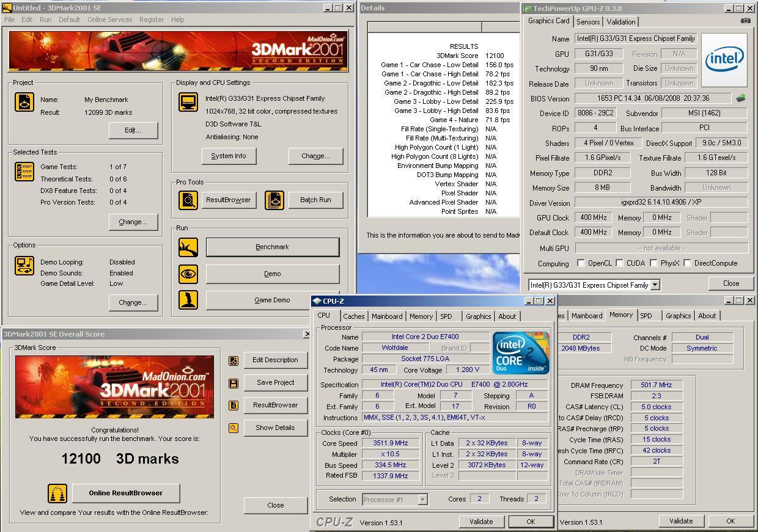Click the Benchmark button
Screen dimensions: 758x532
coord(272,247)
